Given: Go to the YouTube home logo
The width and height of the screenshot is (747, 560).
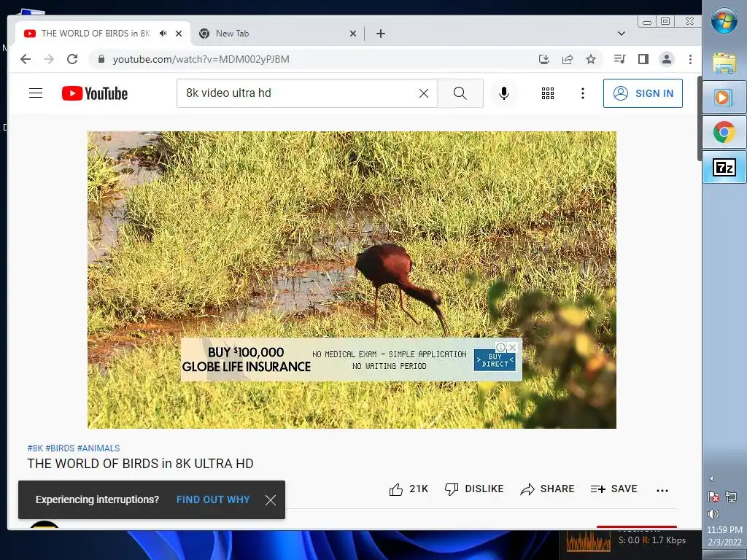Looking at the screenshot, I should (x=95, y=93).
